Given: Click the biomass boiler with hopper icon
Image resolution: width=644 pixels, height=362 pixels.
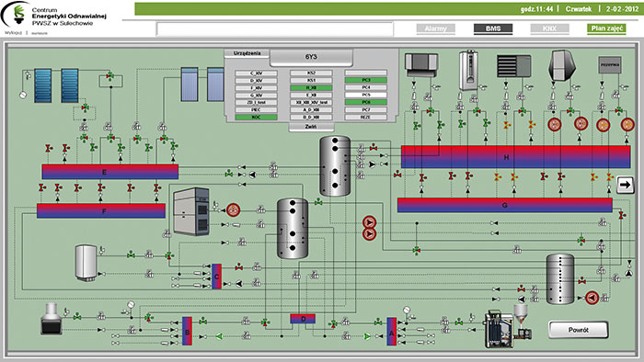Looking at the screenshot, I should (507, 326).
